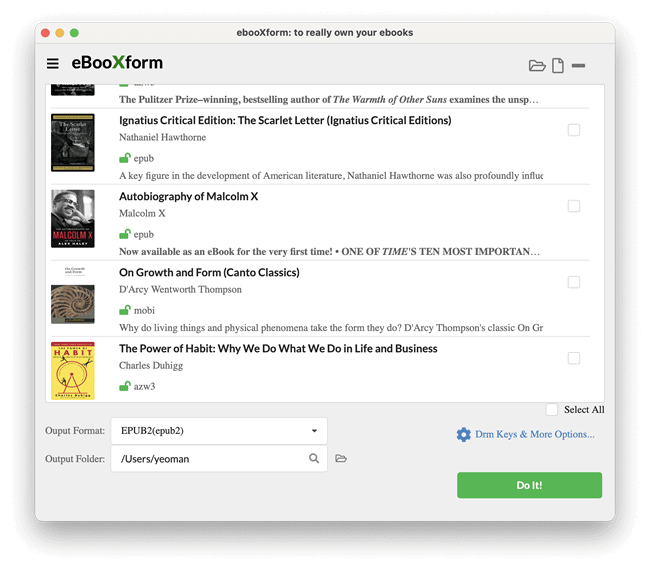The image size is (650, 570).
Task: Click the search icon in Output Folder field
Action: click(314, 459)
